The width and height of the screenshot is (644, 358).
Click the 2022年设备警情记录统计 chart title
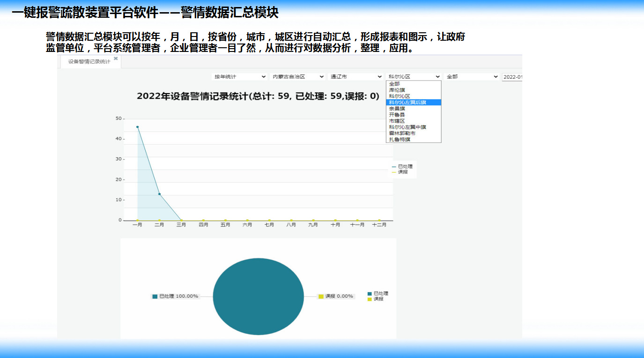pyautogui.click(x=258, y=96)
